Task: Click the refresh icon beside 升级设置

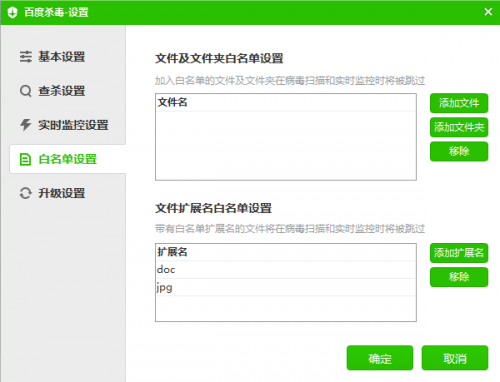Action: coord(26,193)
